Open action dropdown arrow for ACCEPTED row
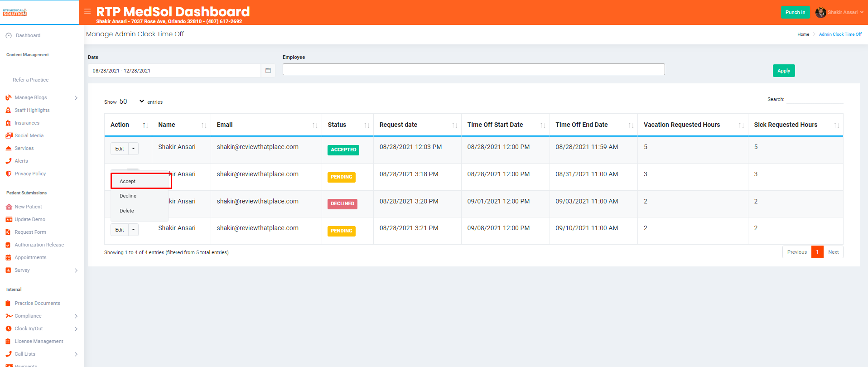Screen dimensions: 868x367 [x=134, y=149]
